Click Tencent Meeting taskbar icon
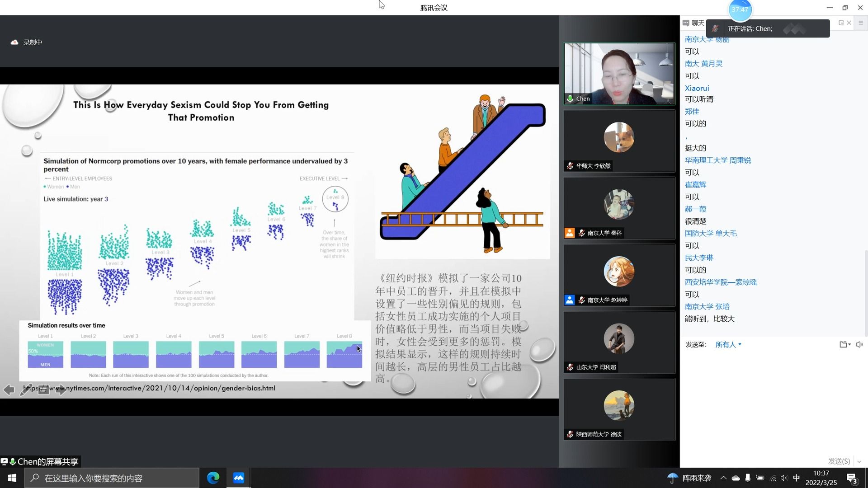Image resolution: width=868 pixels, height=488 pixels. tap(239, 478)
